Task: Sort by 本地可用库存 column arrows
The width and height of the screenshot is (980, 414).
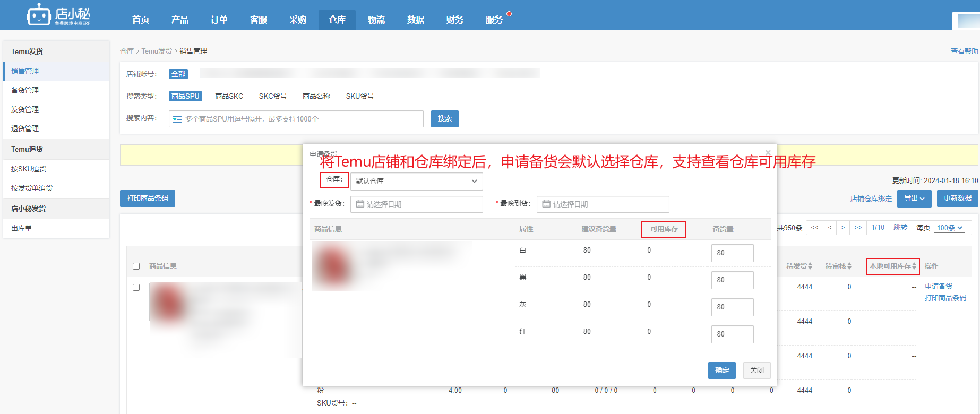Action: pos(914,266)
